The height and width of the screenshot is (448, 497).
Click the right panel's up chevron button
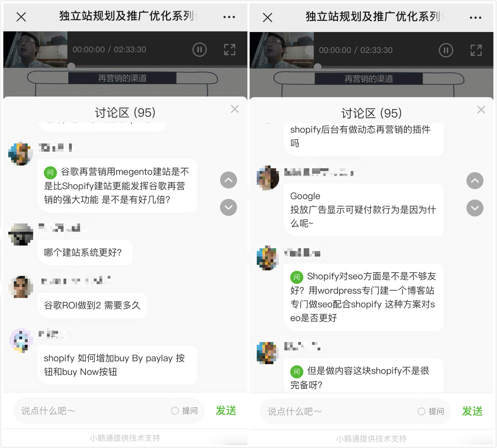(475, 181)
